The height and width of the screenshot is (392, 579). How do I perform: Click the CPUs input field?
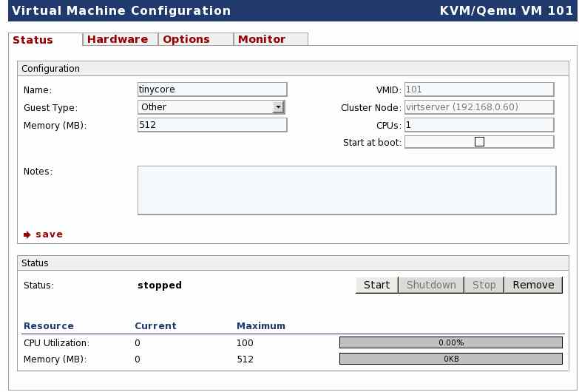click(479, 125)
